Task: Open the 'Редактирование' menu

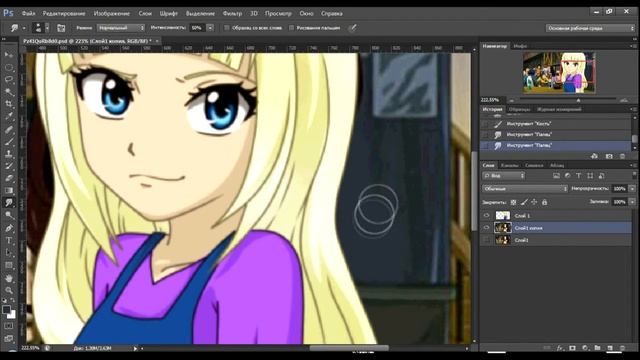Action: (64, 13)
